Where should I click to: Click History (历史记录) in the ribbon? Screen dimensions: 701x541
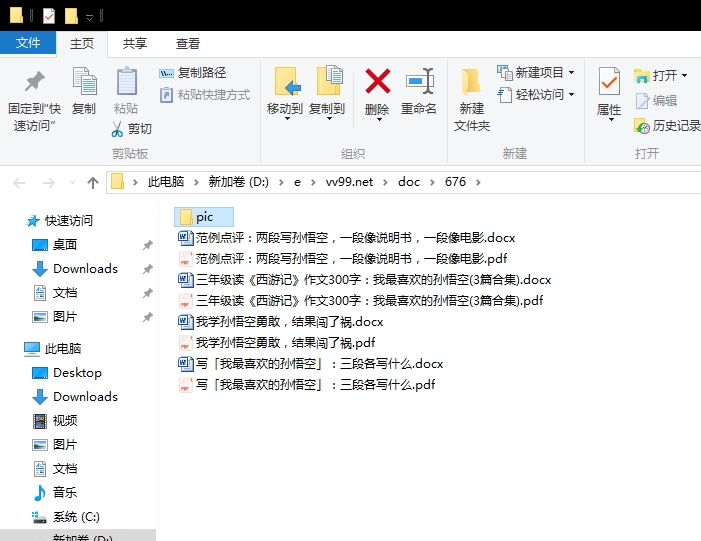tap(667, 126)
